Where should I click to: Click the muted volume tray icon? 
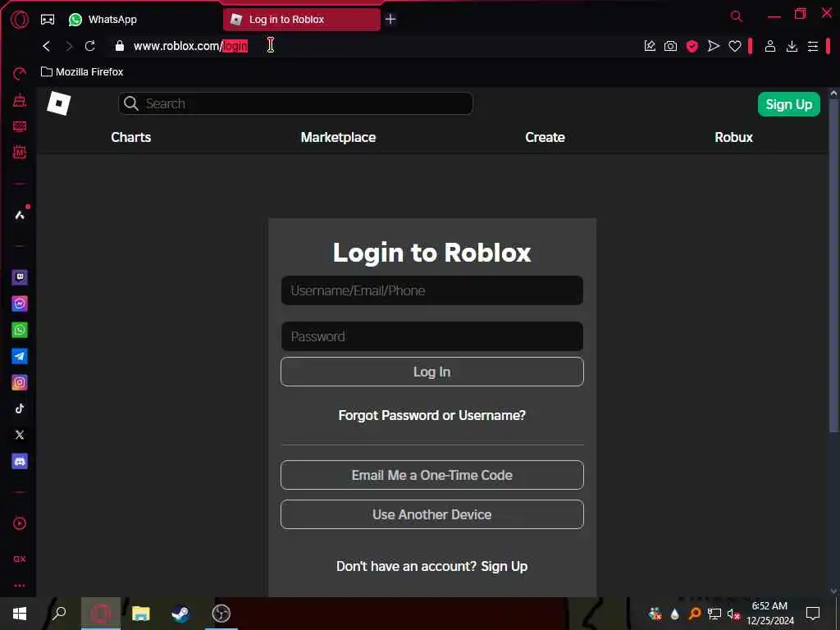[x=733, y=614]
